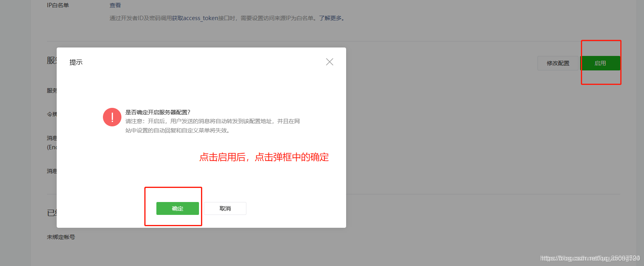Click the 请注意：开启后 notice text

[x=213, y=126]
